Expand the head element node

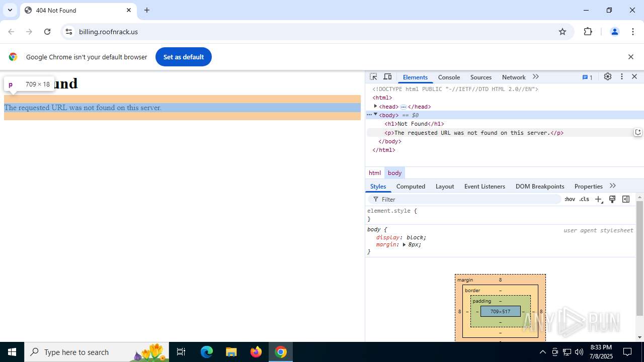click(x=375, y=106)
